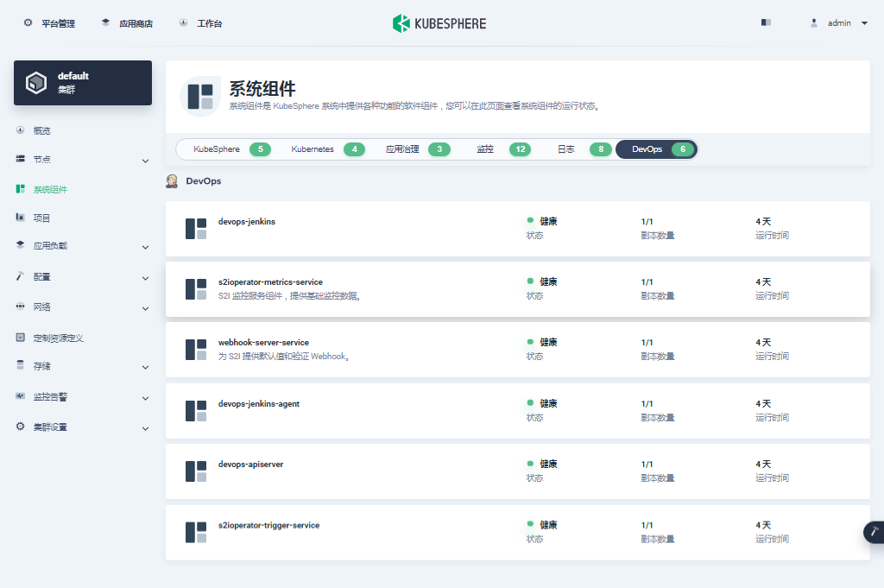Open devops-apiserver component name
This screenshot has height=588, width=884.
click(250, 464)
